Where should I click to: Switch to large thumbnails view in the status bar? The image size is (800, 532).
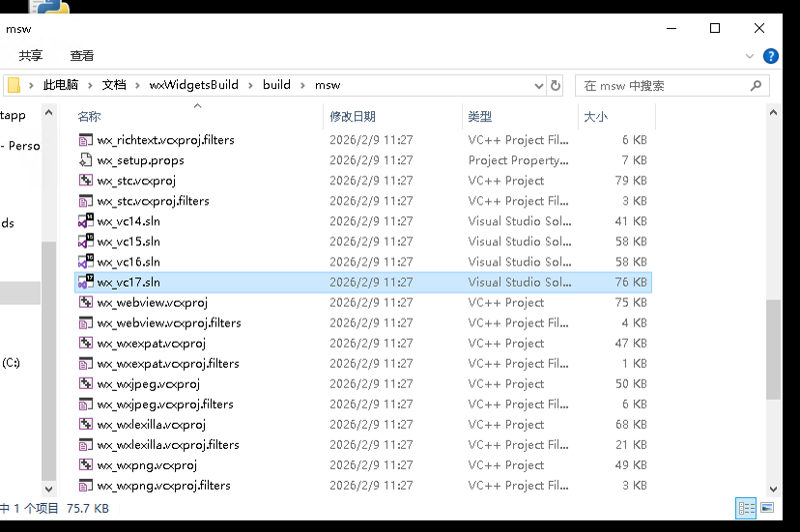click(x=767, y=508)
